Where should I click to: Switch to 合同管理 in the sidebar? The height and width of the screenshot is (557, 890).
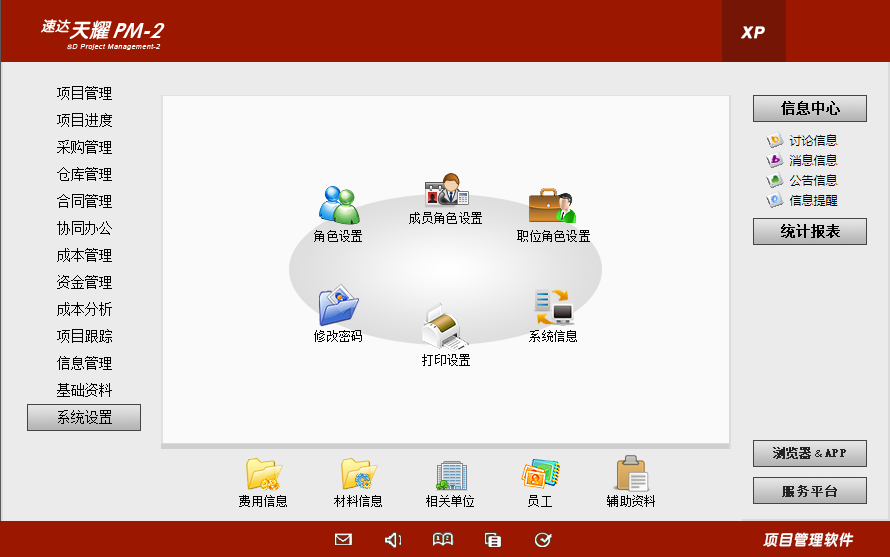[84, 202]
